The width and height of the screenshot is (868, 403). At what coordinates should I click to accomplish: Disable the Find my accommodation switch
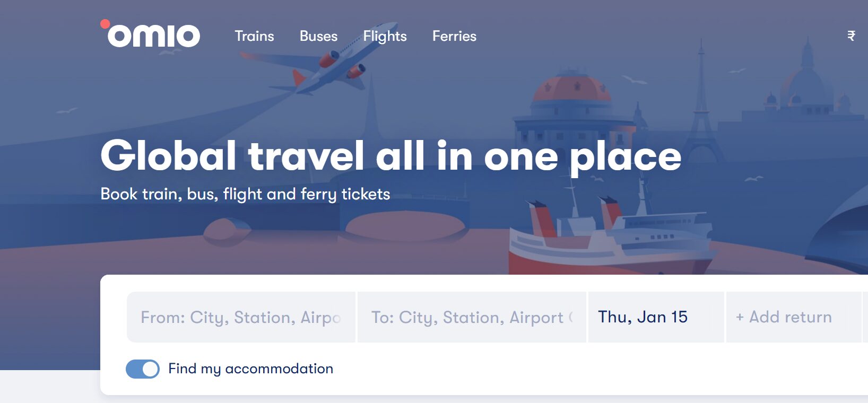[x=143, y=369]
